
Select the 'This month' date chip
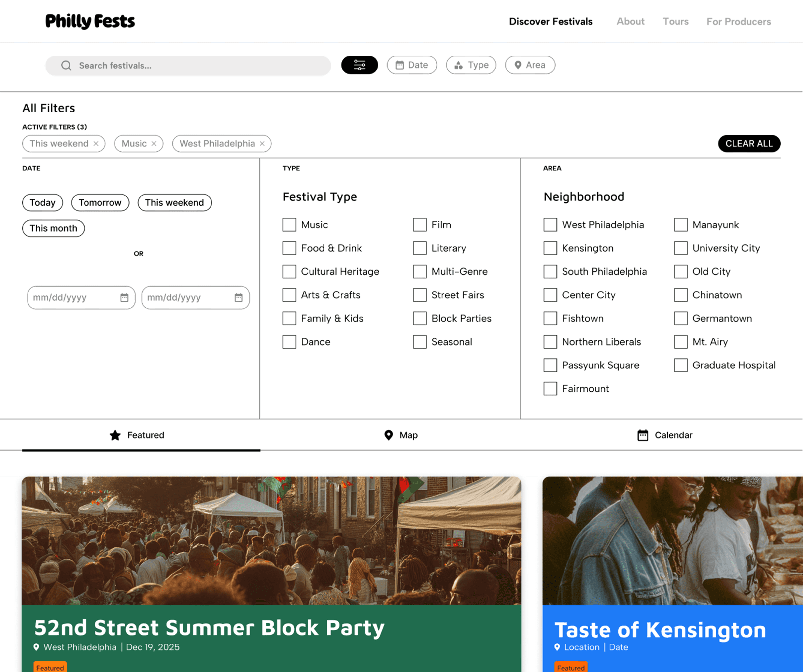54,228
